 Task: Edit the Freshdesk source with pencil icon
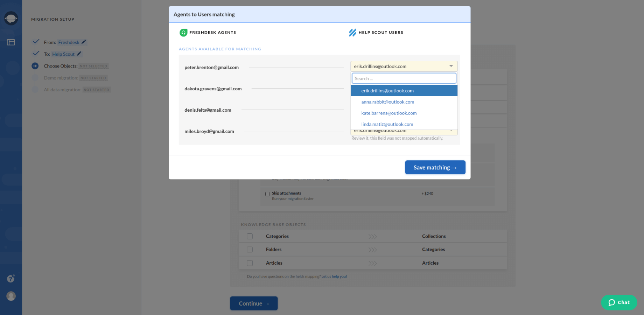[x=84, y=42]
